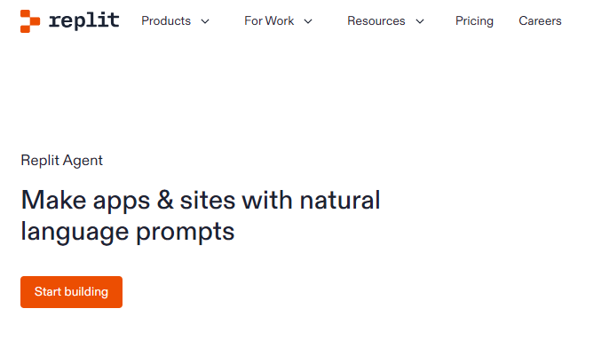This screenshot has height=364, width=609.
Task: Go to the Pricing page
Action: [474, 21]
